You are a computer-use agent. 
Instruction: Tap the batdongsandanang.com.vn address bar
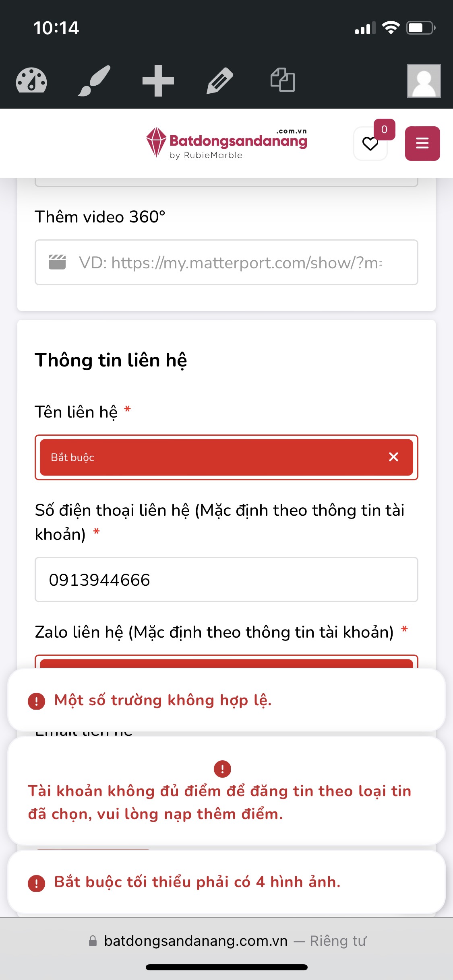196,941
